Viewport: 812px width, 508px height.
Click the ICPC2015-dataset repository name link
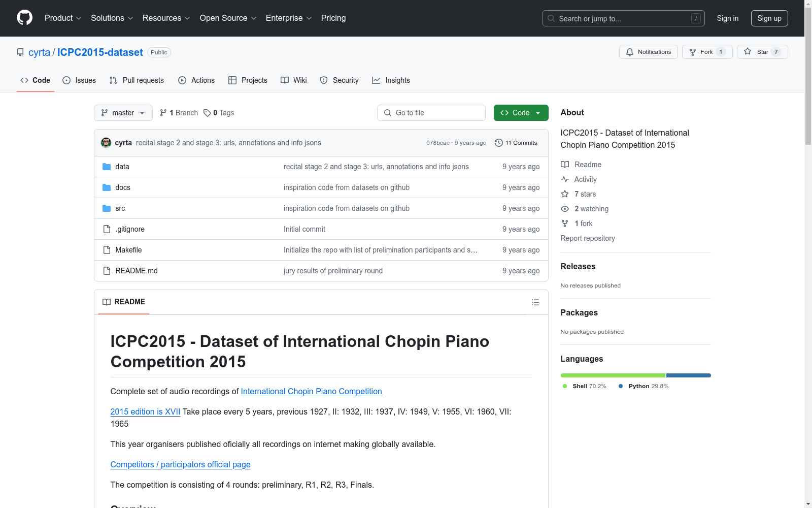click(100, 52)
